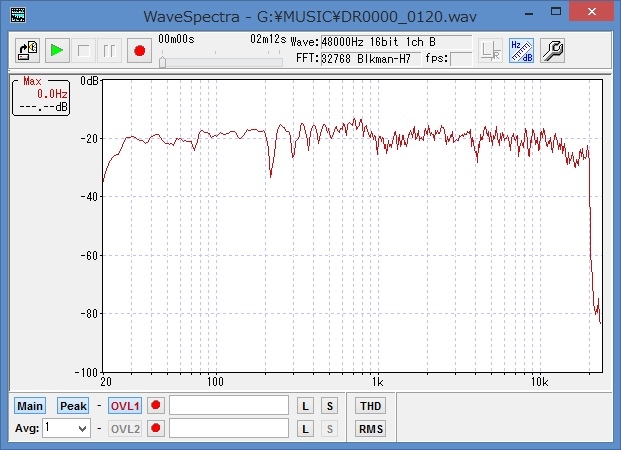Start playback with the green play button

57,51
